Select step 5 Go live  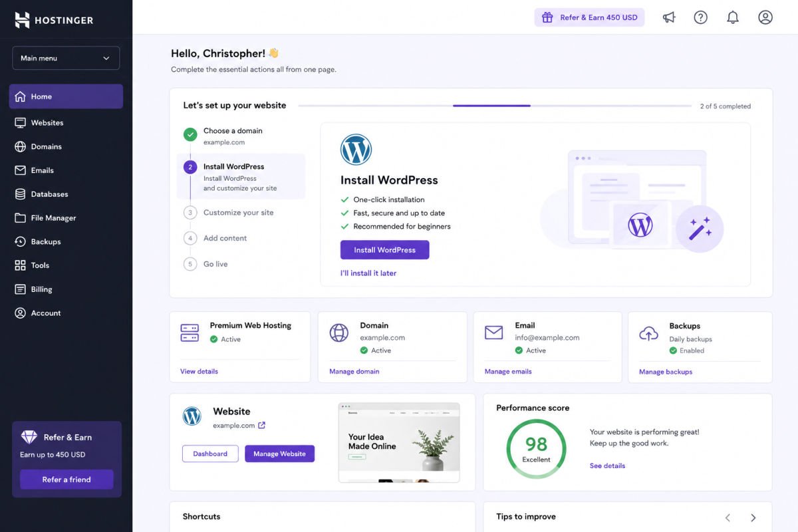pos(206,264)
